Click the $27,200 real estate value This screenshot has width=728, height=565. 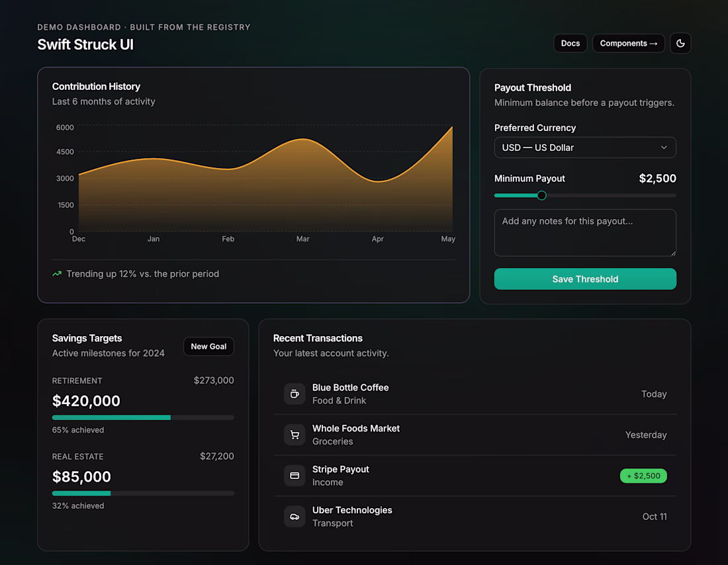pyautogui.click(x=217, y=456)
